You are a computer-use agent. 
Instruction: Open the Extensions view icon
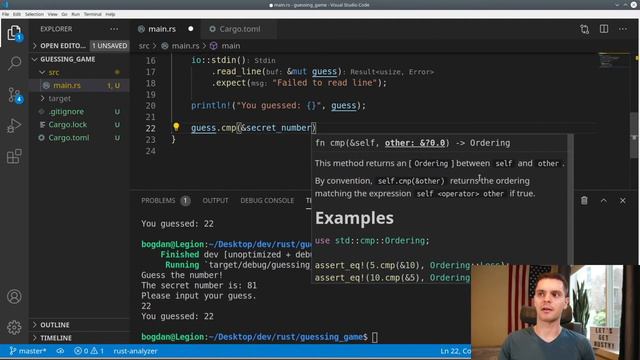[x=14, y=156]
